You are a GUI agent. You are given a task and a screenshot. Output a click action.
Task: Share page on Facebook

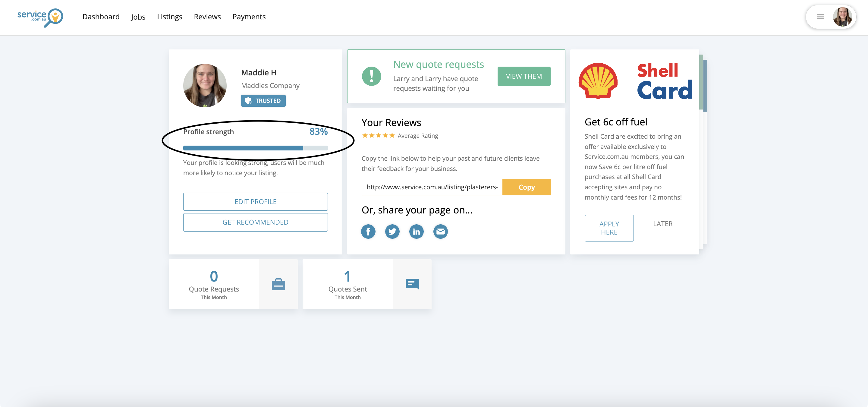pos(368,232)
